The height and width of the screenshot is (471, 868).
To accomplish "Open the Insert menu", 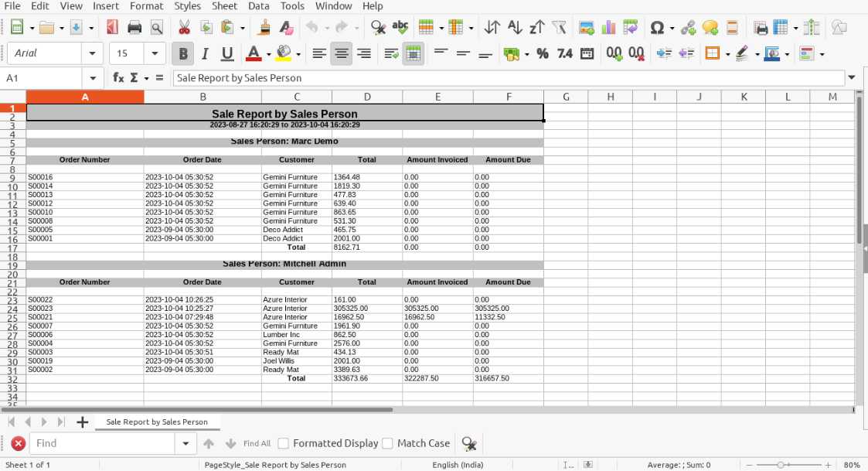I will click(x=106, y=6).
